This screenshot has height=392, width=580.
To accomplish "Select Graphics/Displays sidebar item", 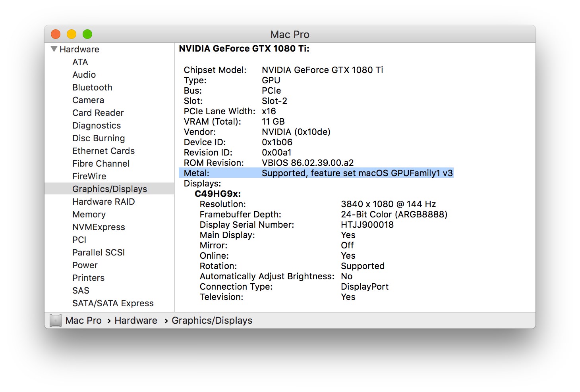I will pyautogui.click(x=109, y=188).
